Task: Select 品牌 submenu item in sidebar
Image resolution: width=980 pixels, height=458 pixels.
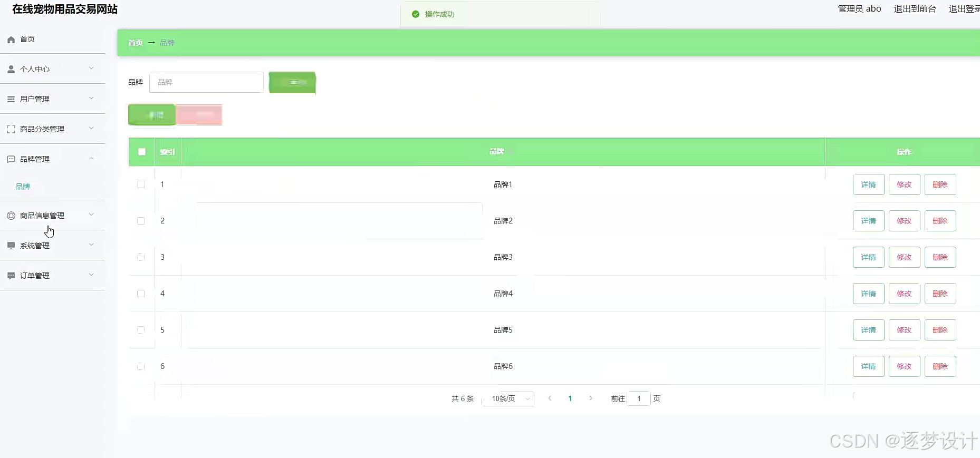Action: [23, 187]
